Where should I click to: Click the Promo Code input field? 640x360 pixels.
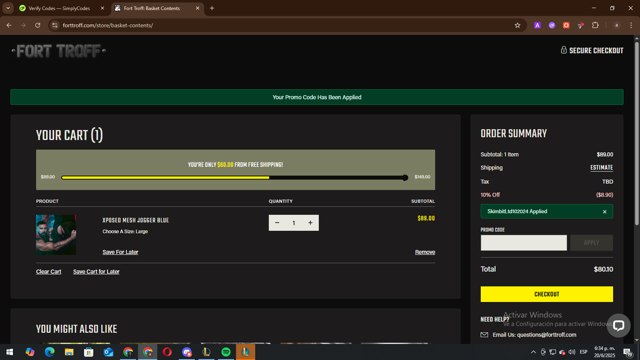(524, 243)
